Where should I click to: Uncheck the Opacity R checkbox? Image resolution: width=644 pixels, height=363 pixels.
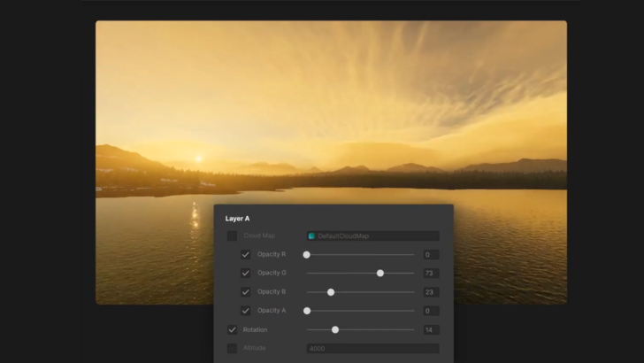pyautogui.click(x=246, y=255)
